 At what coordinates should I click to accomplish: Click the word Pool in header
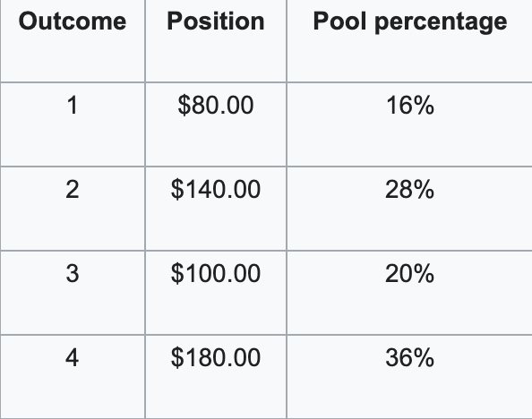[339, 21]
